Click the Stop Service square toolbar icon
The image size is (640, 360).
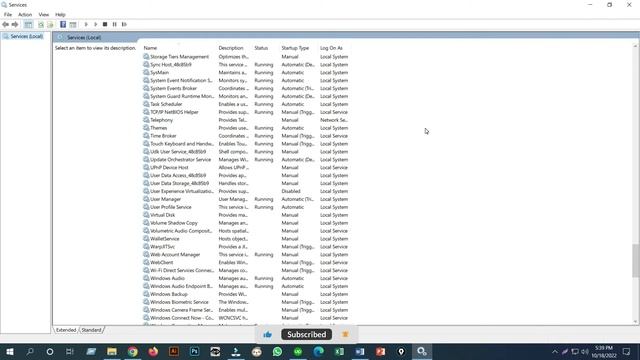tap(105, 24)
